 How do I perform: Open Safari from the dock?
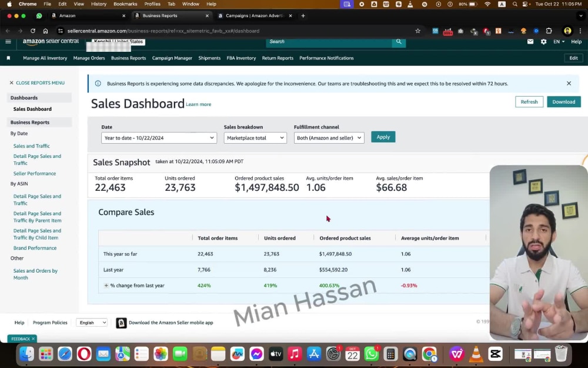(x=65, y=354)
